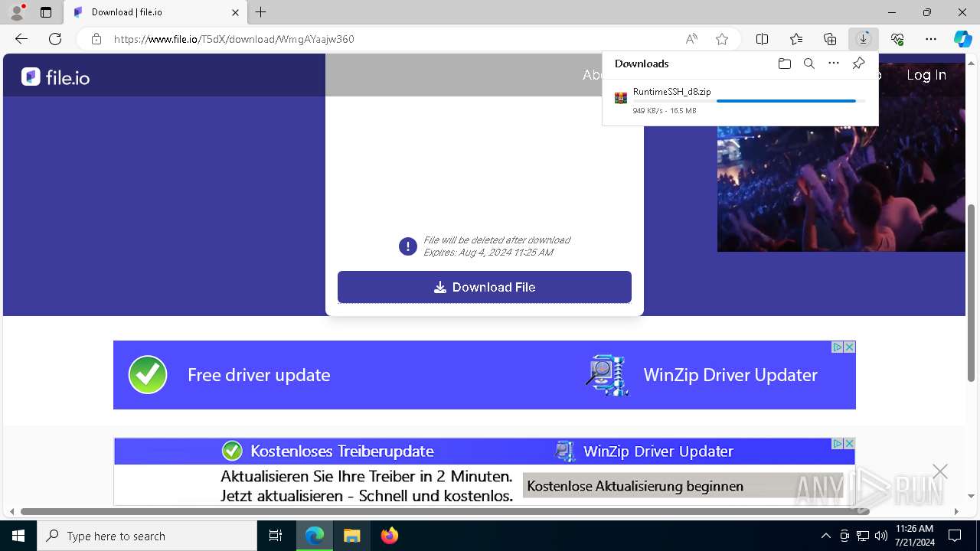Open a new browser tab
The height and width of the screenshot is (551, 980).
[x=261, y=12]
